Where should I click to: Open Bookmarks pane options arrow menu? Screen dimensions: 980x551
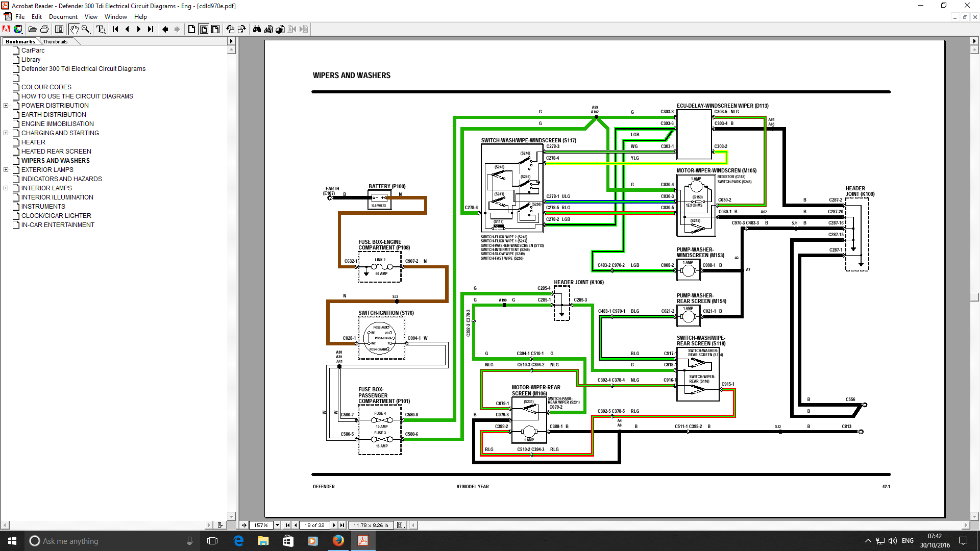231,41
